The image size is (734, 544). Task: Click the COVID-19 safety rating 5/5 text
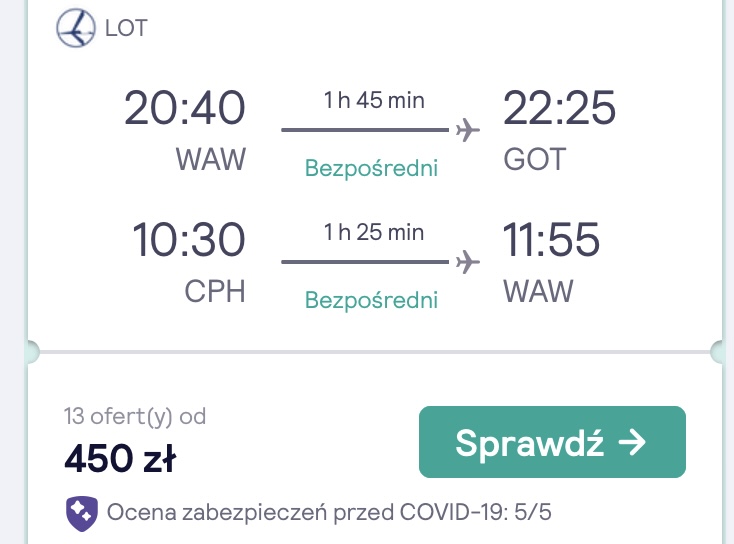coord(329,512)
